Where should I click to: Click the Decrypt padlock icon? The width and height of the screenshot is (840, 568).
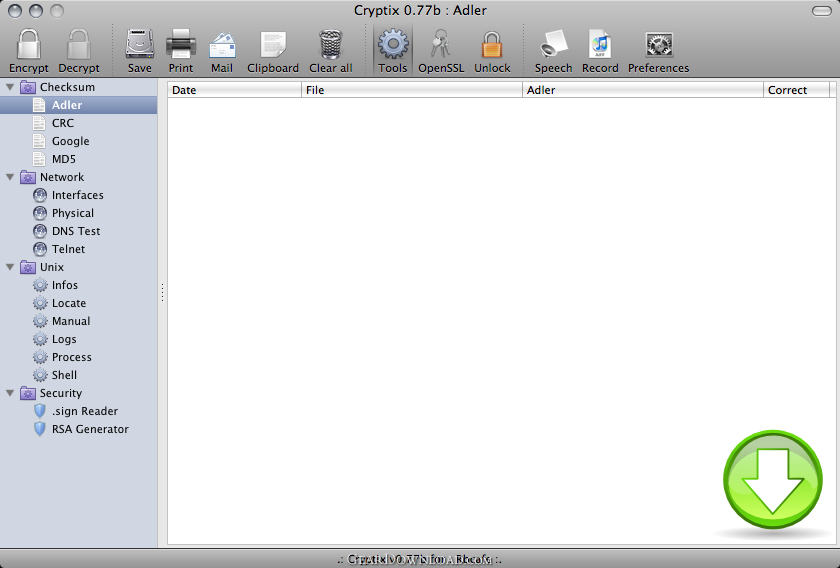78,45
